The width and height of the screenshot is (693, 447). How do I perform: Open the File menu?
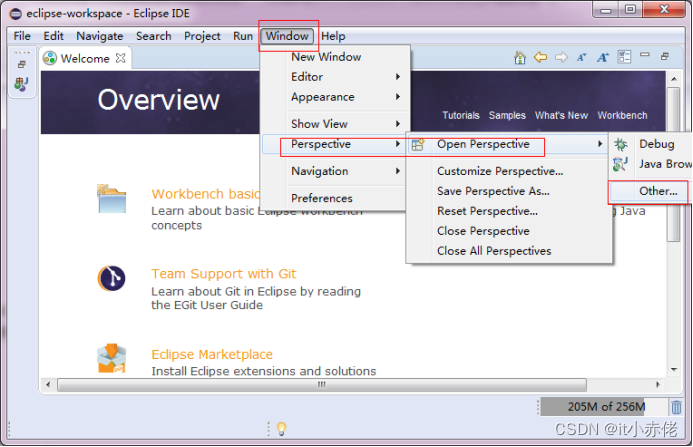pyautogui.click(x=22, y=36)
